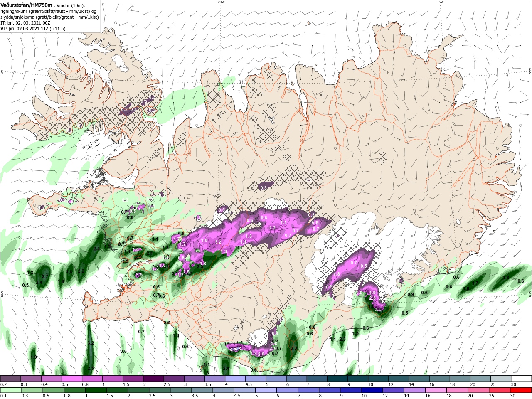Click the 'rigning/skúrir' legend description line
532x399 pixels.
tap(49, 11)
